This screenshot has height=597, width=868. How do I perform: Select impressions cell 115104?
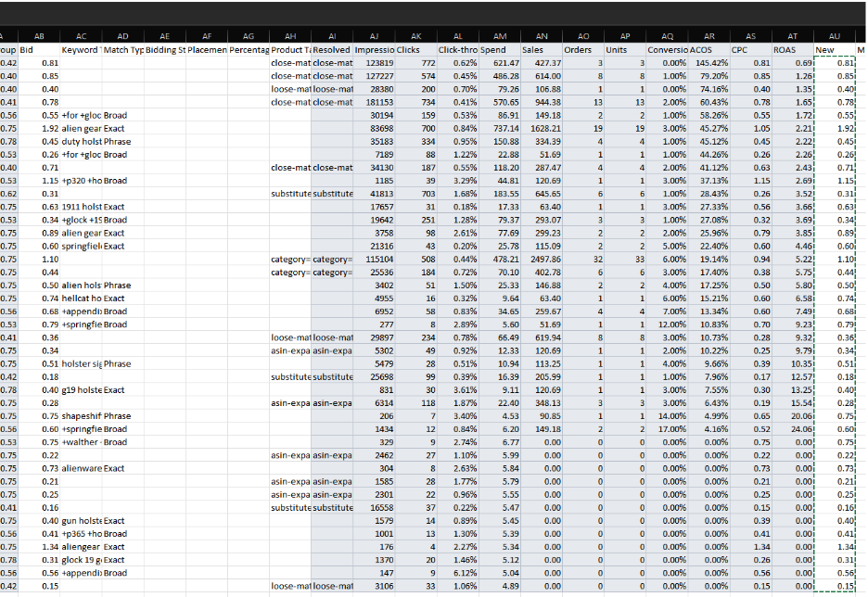tap(375, 259)
